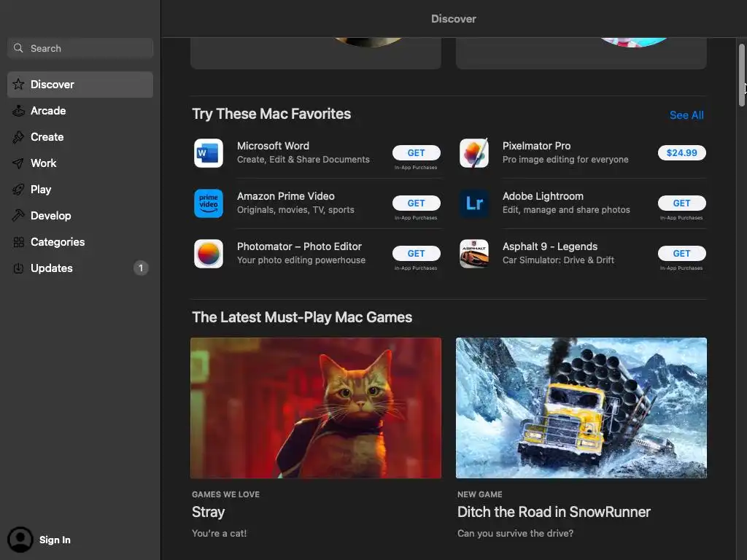Open the Develop section
Viewport: 747px width, 560px height.
pyautogui.click(x=80, y=216)
